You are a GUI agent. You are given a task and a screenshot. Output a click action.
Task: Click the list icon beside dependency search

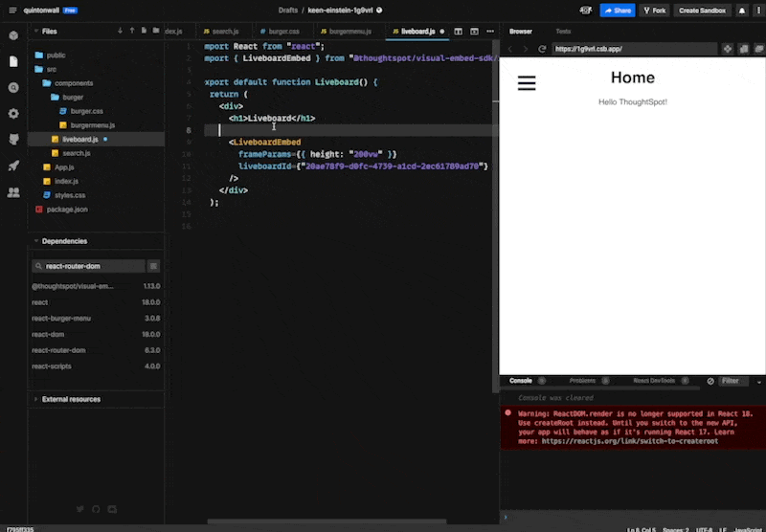click(153, 266)
